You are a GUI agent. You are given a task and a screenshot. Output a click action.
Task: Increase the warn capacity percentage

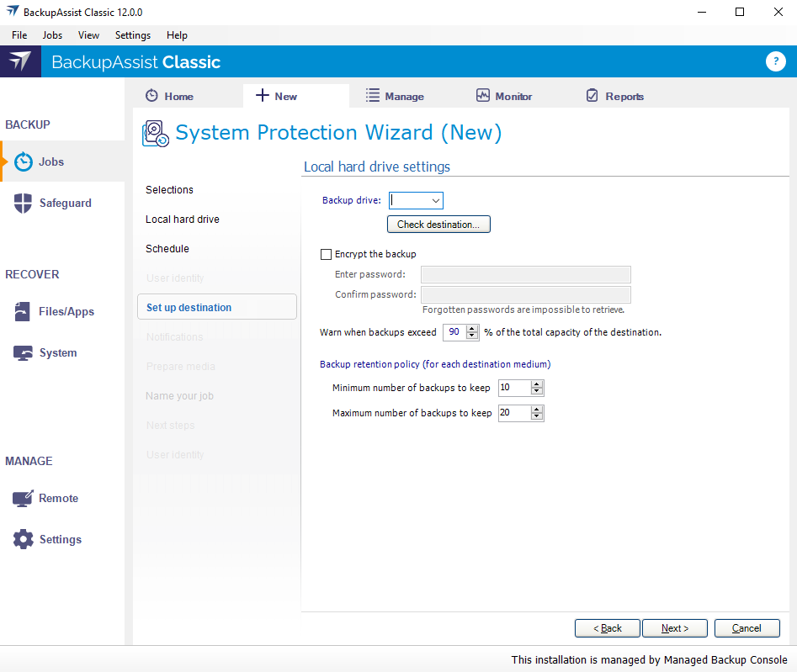(x=472, y=329)
